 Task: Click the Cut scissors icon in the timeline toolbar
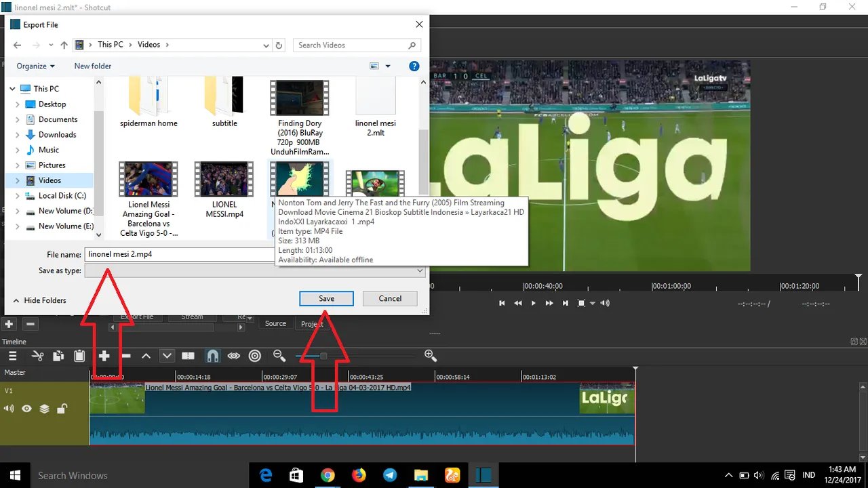[37, 356]
